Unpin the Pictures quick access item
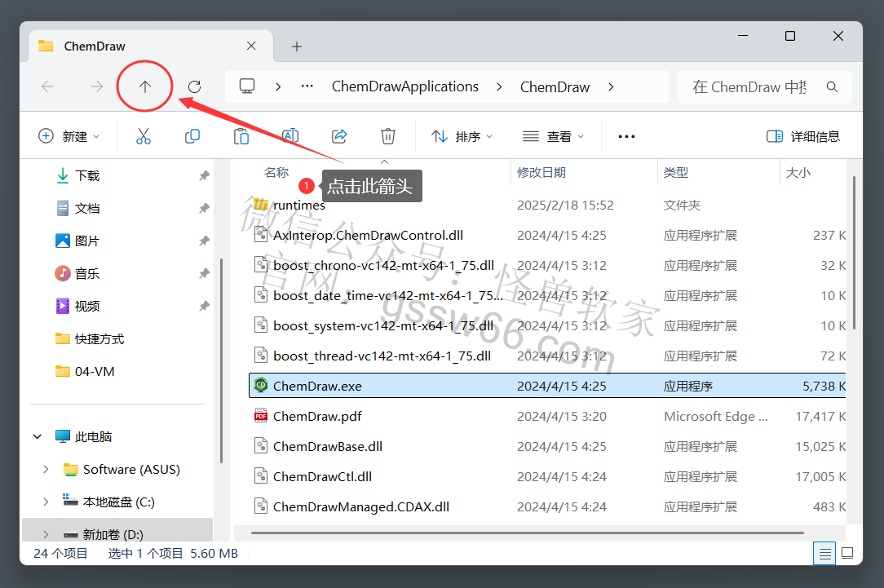 pos(204,241)
